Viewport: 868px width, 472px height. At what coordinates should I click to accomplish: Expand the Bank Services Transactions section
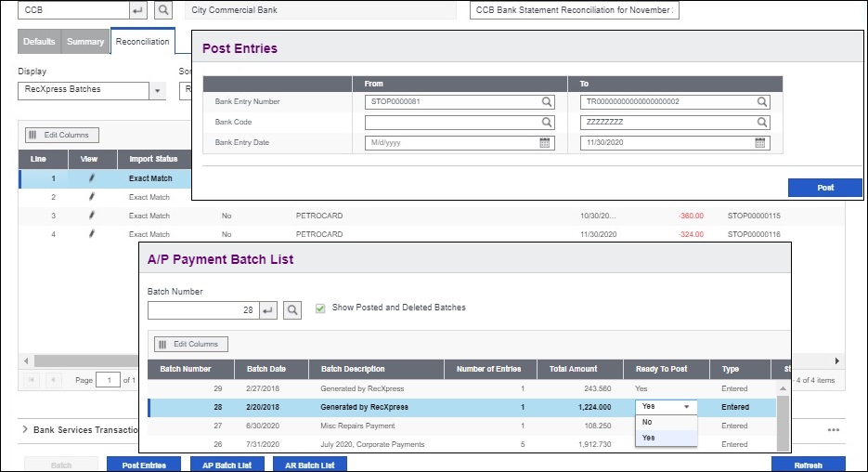point(25,430)
